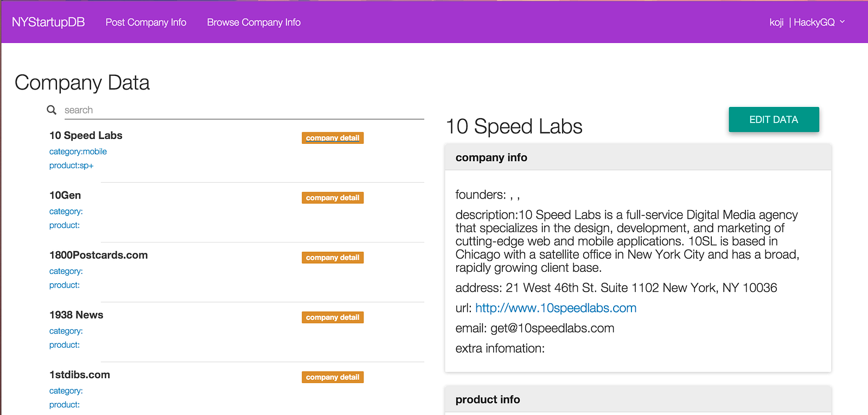Show company detail for 1938 News
The image size is (868, 415).
click(333, 317)
